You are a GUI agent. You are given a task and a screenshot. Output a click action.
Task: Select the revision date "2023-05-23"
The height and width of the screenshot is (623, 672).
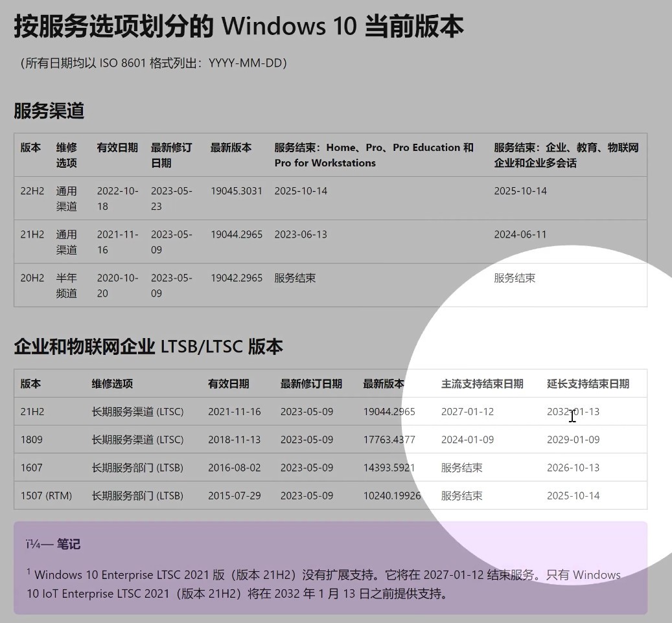[x=172, y=199]
